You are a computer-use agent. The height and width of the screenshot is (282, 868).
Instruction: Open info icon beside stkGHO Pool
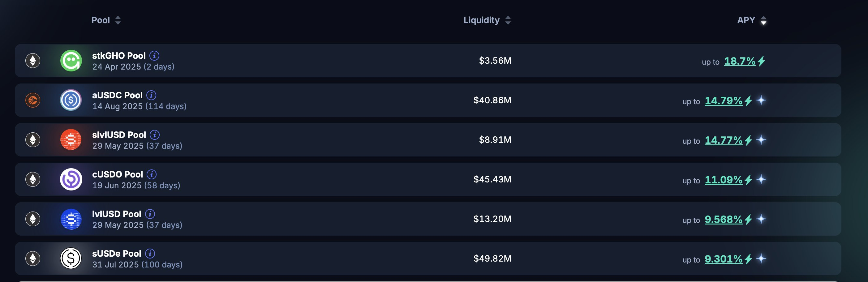[154, 55]
